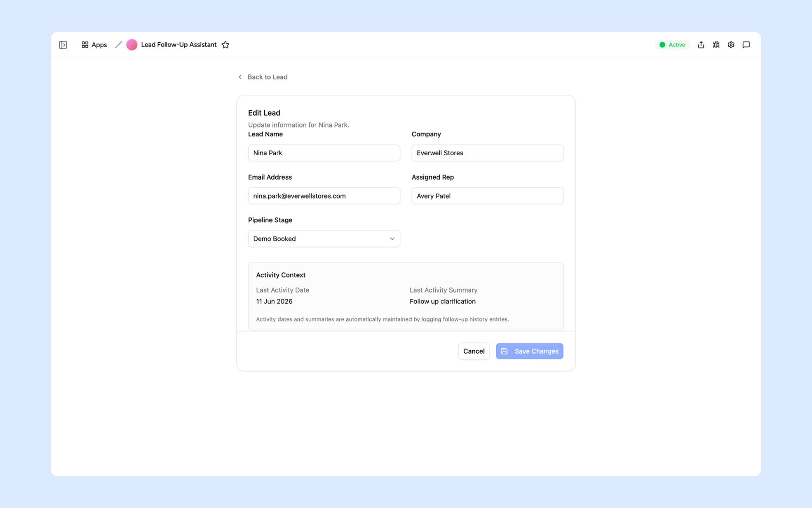Open the settings gear icon
The height and width of the screenshot is (508, 812).
(x=731, y=45)
